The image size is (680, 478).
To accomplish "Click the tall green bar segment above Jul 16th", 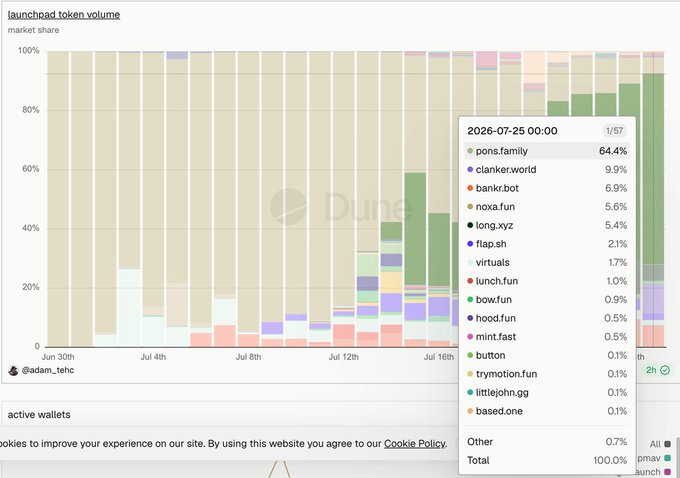I will [x=439, y=249].
